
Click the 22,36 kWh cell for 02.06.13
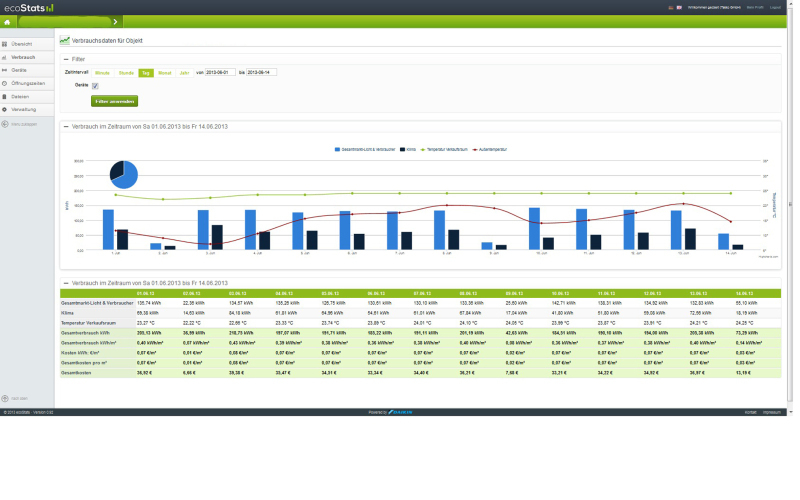[x=193, y=303]
